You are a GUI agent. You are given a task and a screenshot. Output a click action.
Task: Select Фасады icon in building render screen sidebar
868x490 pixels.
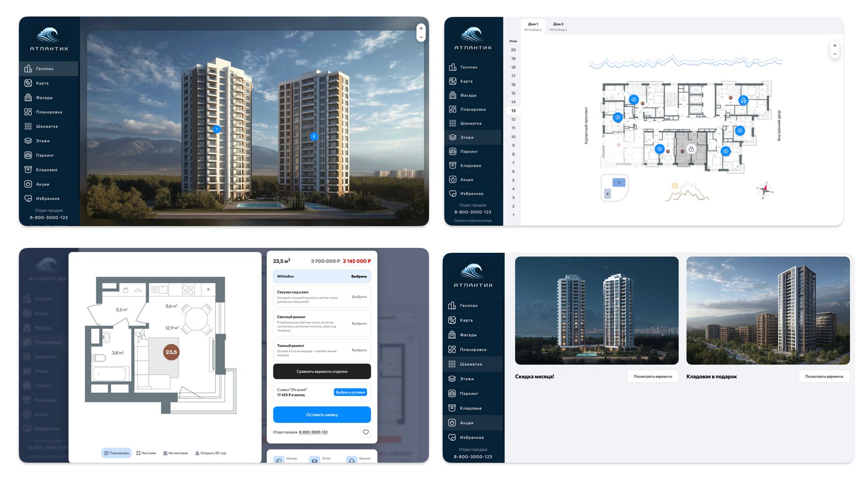point(28,98)
